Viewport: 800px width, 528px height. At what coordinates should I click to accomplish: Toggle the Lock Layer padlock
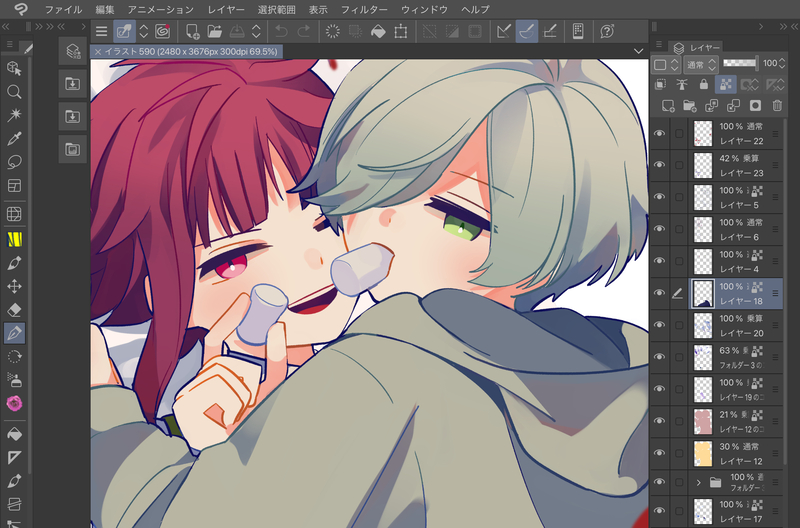click(x=704, y=84)
